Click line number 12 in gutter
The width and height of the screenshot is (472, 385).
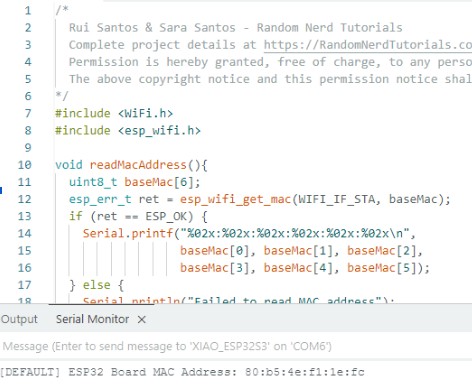click(x=24, y=199)
